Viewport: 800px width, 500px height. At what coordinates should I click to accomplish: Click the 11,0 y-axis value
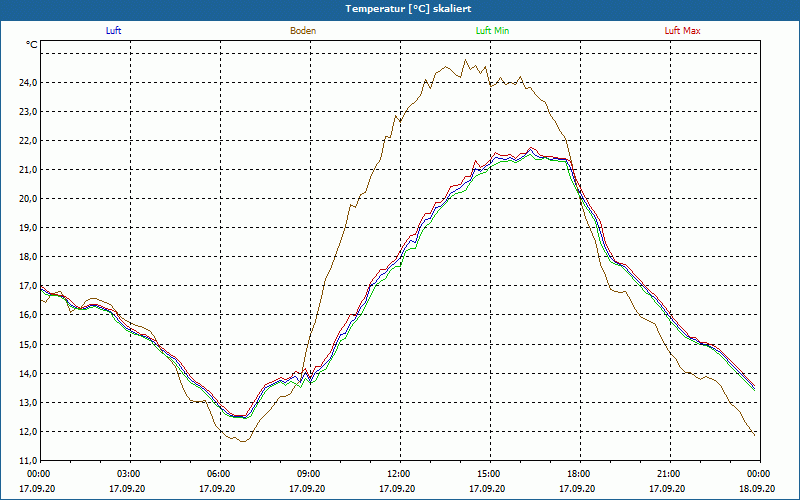point(29,461)
